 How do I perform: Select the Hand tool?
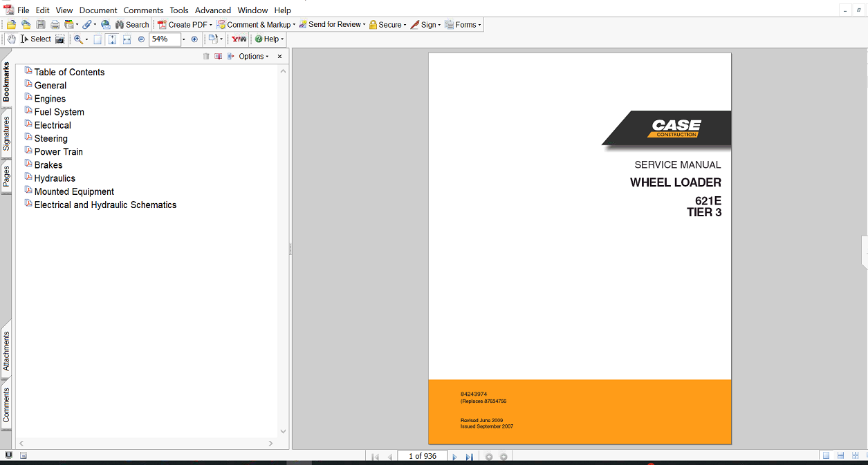pos(12,39)
